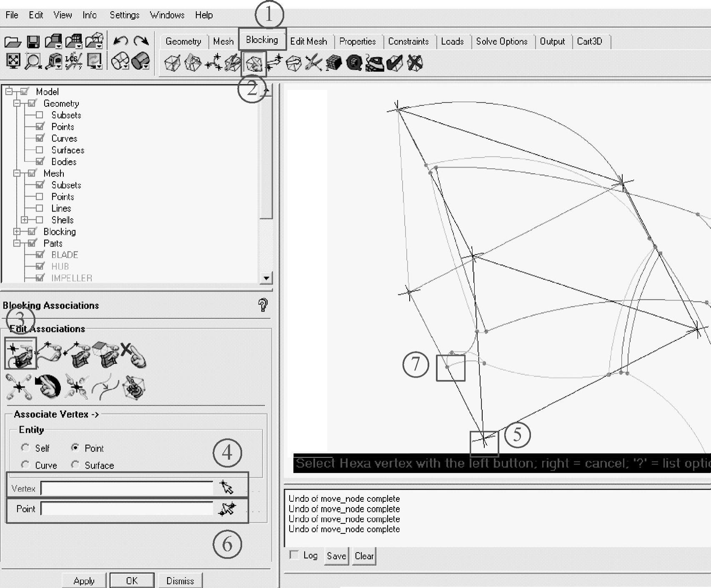Image resolution: width=711 pixels, height=588 pixels.
Task: Open the Cart3D tab
Action: pos(589,41)
